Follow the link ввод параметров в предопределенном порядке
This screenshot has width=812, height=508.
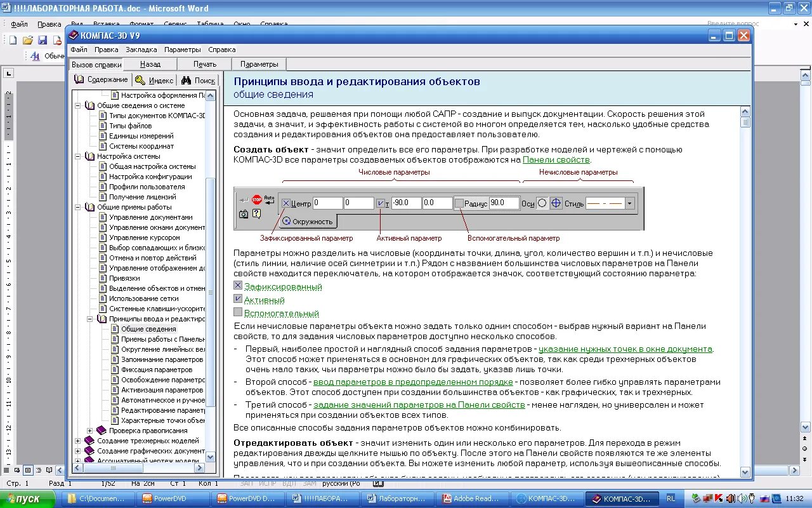pyautogui.click(x=413, y=382)
